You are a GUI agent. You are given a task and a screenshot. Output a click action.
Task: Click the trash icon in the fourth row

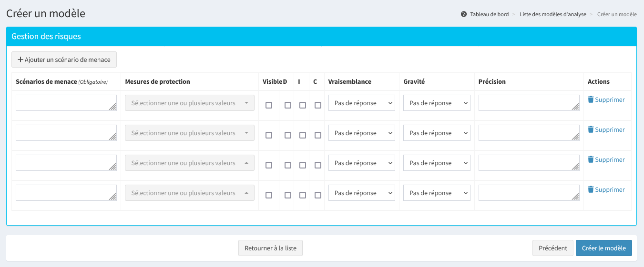click(x=591, y=189)
